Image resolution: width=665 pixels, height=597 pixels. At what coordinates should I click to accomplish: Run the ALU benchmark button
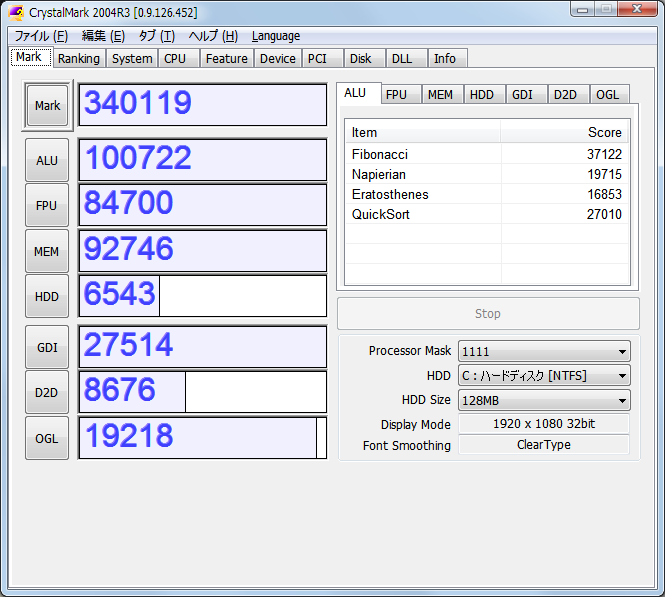pyautogui.click(x=47, y=160)
